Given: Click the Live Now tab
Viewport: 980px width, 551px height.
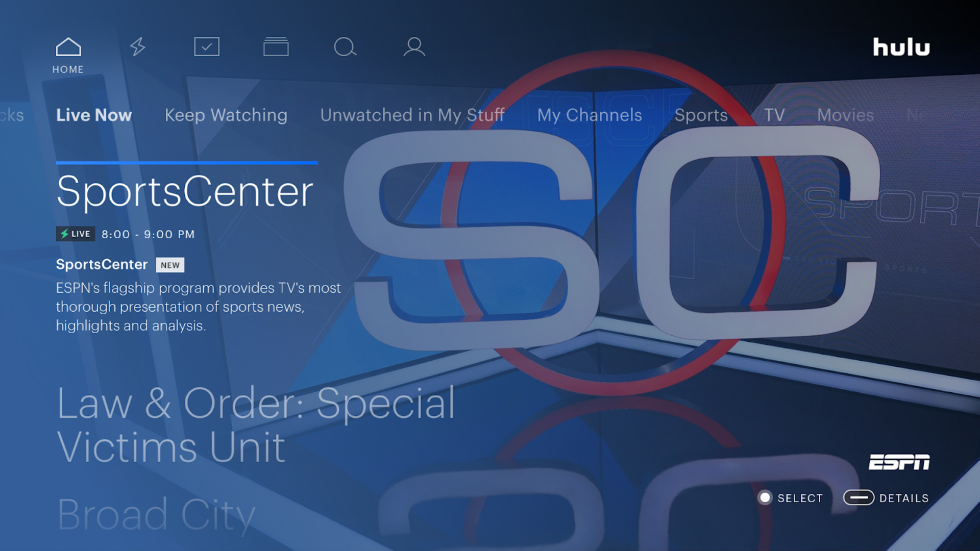Looking at the screenshot, I should coord(94,115).
